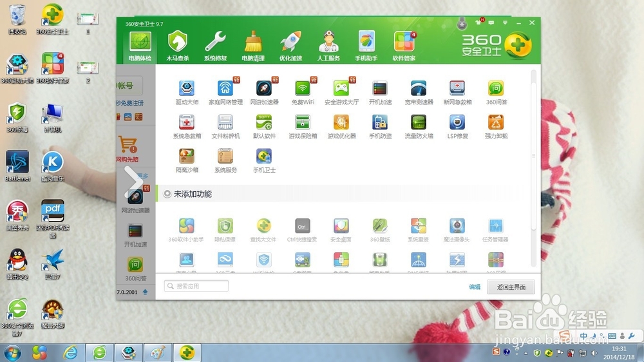
Task: Open the 迅雷7 desktop shortcut
Action: pyautogui.click(x=53, y=264)
